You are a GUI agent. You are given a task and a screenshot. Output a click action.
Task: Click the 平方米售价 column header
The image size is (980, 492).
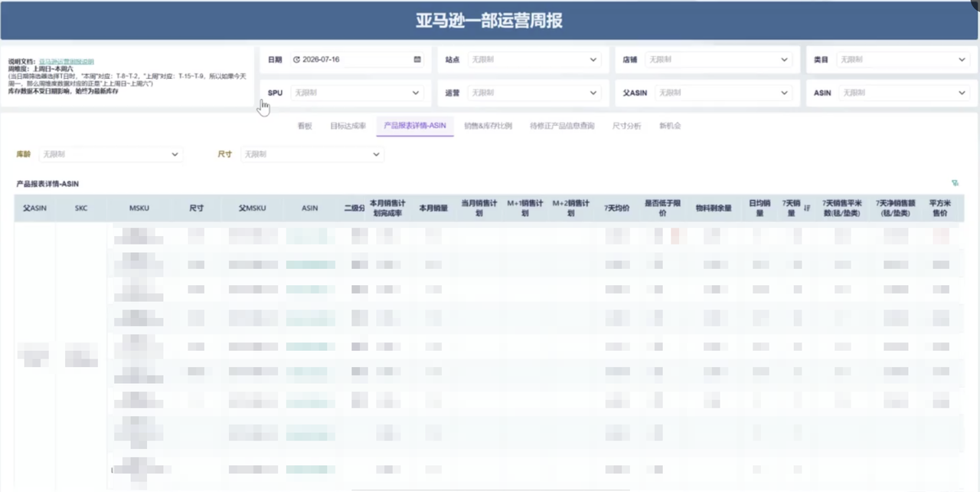[x=939, y=208]
